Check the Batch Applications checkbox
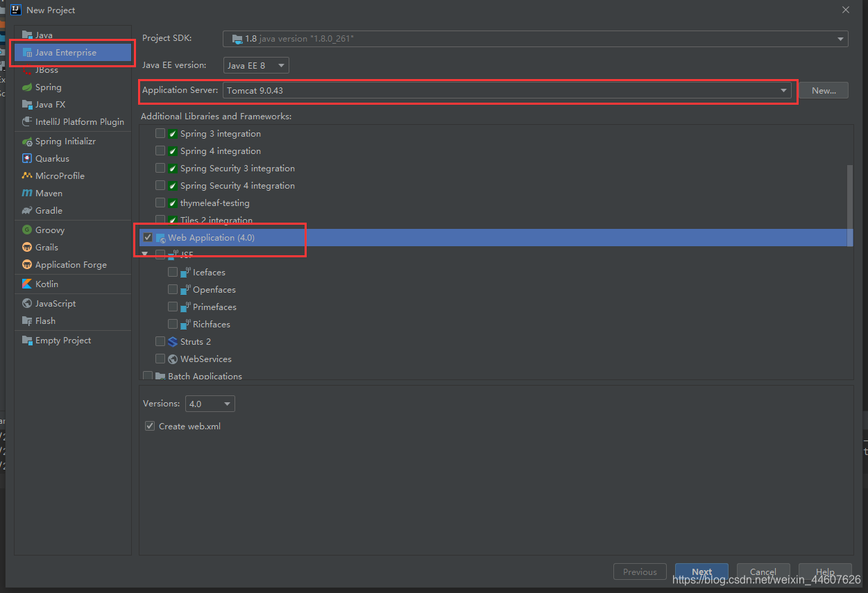The width and height of the screenshot is (868, 593). 148,376
